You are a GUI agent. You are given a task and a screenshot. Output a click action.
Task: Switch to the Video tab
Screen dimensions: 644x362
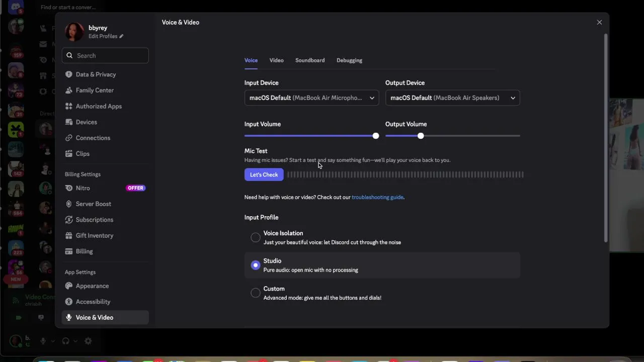coord(276,60)
